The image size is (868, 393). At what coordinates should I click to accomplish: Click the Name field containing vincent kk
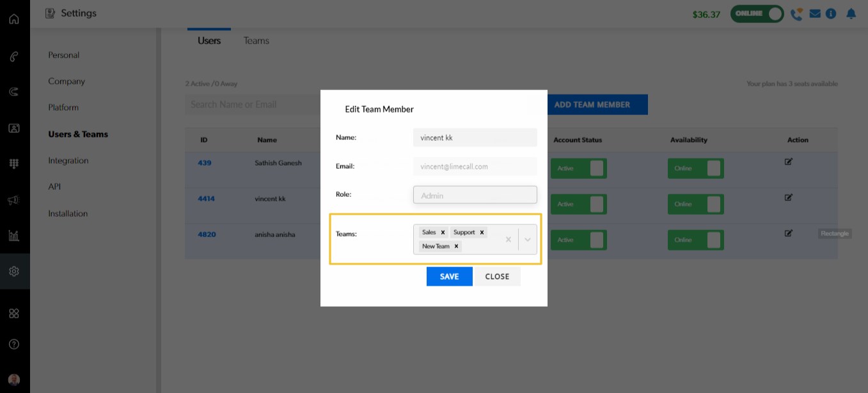tap(475, 137)
